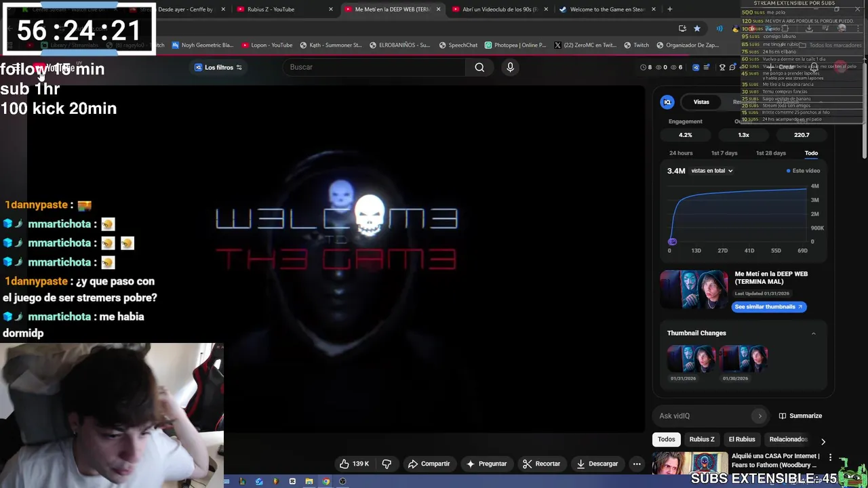Open Photopea Online bookmark
868x488 pixels.
(x=515, y=45)
